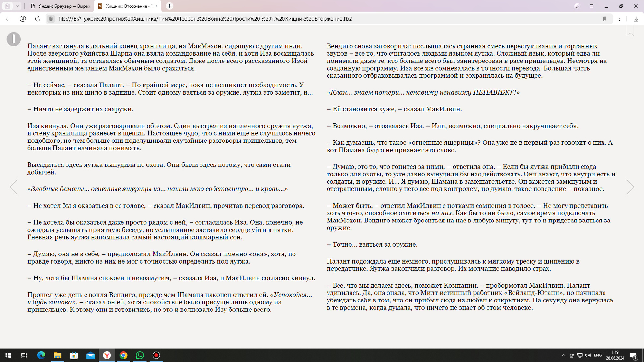This screenshot has width=644, height=362.
Task: Go to the next book page
Action: click(x=630, y=187)
